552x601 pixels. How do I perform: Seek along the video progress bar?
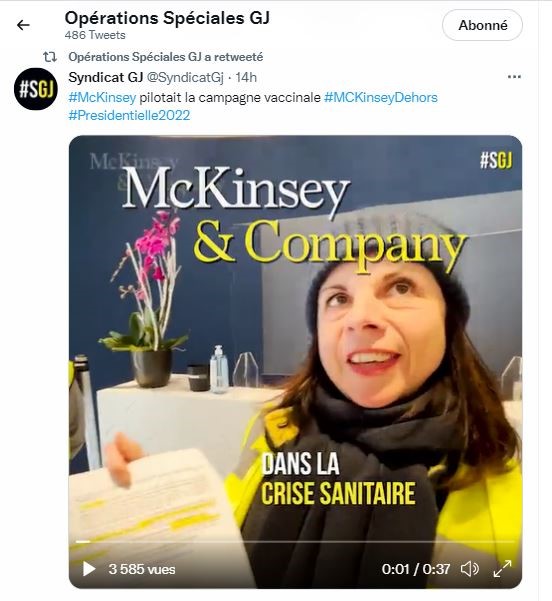[295, 542]
